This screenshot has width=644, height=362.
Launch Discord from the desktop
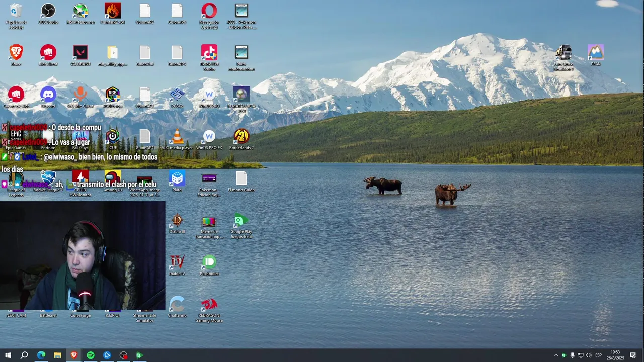coord(48,97)
